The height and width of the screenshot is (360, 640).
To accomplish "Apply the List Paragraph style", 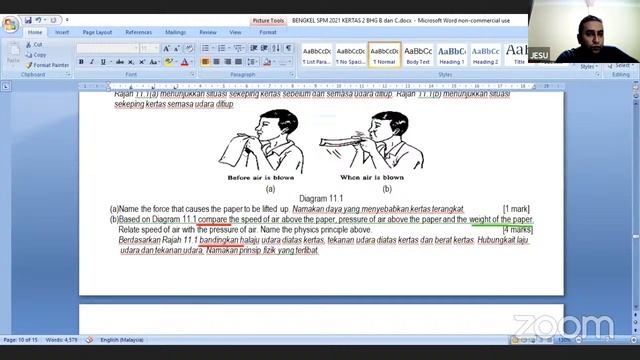I will point(317,55).
